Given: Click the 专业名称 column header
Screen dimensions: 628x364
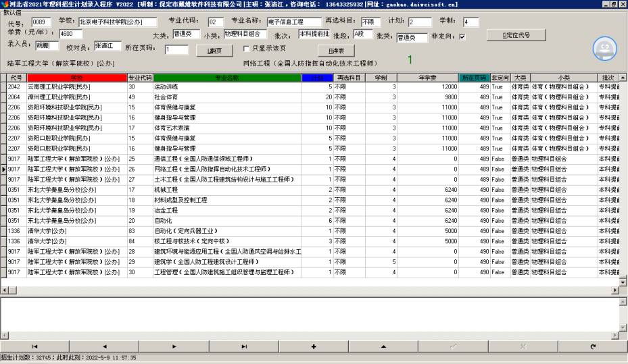Looking at the screenshot, I should pos(227,78).
